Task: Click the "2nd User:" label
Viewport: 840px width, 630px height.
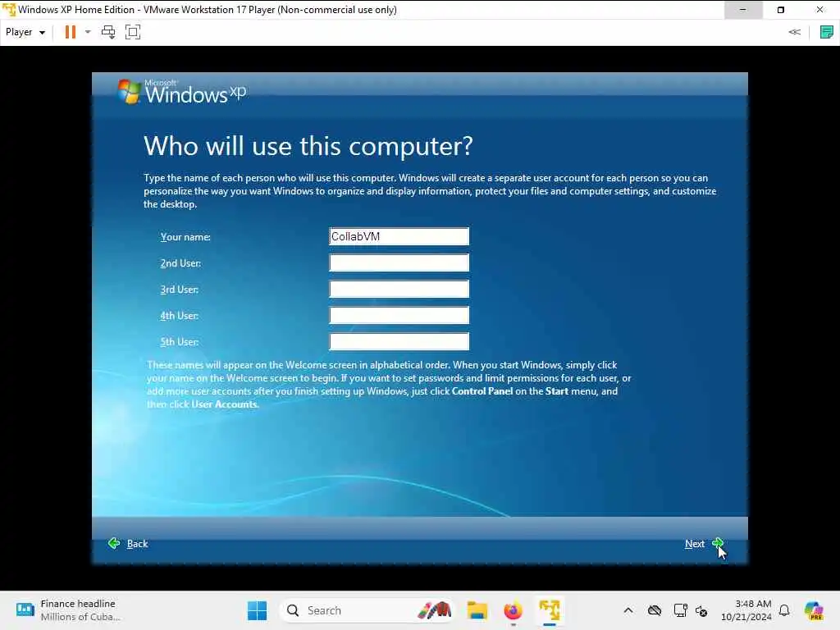Action: [x=180, y=263]
